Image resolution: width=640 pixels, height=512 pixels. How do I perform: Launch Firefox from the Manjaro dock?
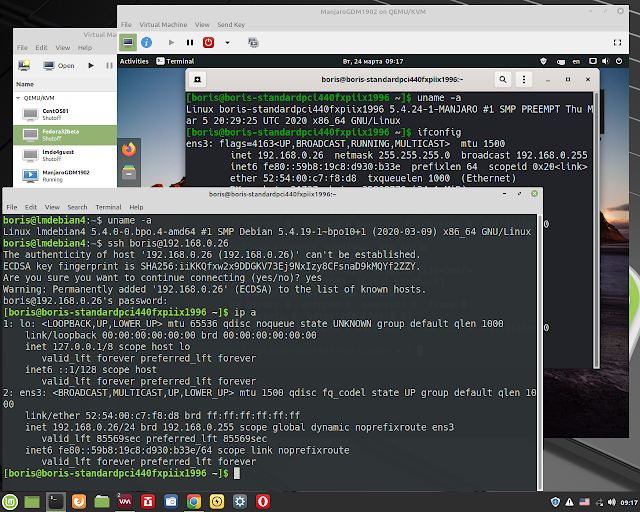pyautogui.click(x=129, y=149)
